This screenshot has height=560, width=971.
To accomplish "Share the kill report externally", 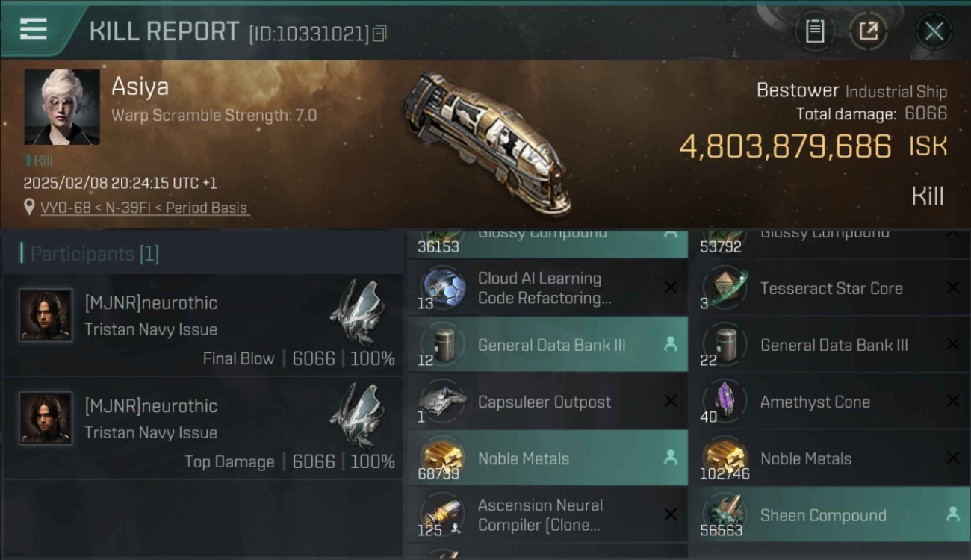I will pyautogui.click(x=868, y=31).
